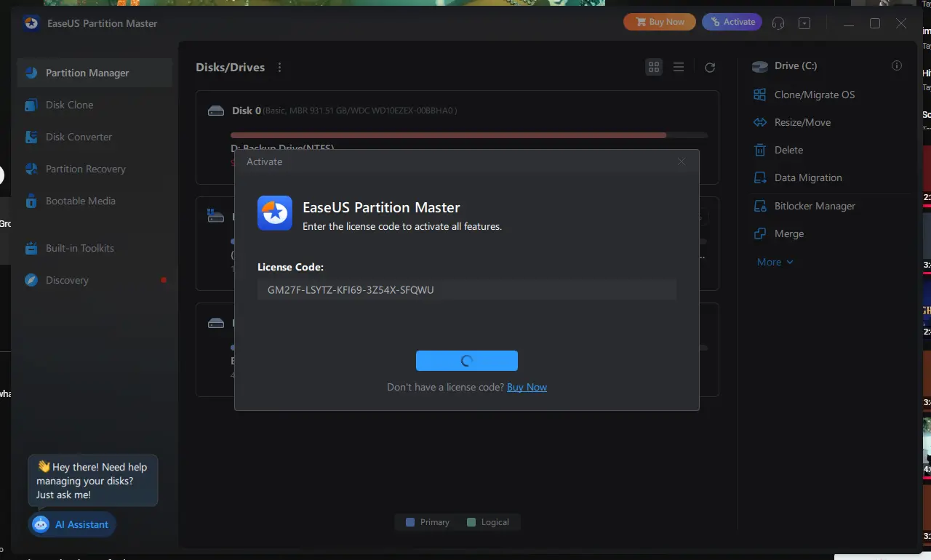The height and width of the screenshot is (560, 931).
Task: Choose Clone/Migrate OS action
Action: pos(815,95)
